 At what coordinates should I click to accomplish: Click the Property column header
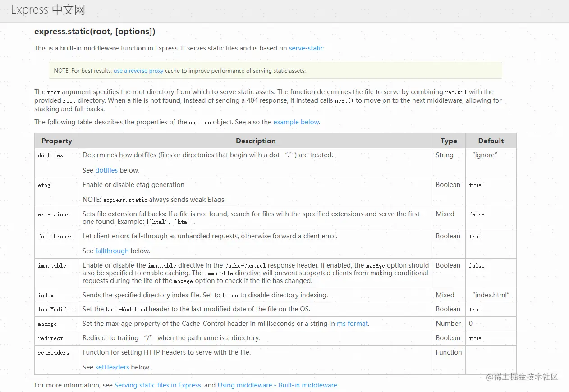57,141
